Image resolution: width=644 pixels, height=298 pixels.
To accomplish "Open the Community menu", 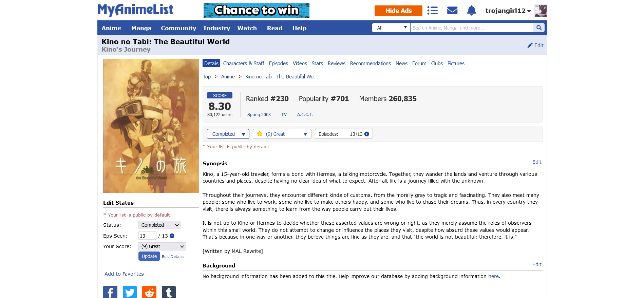I will tap(178, 28).
